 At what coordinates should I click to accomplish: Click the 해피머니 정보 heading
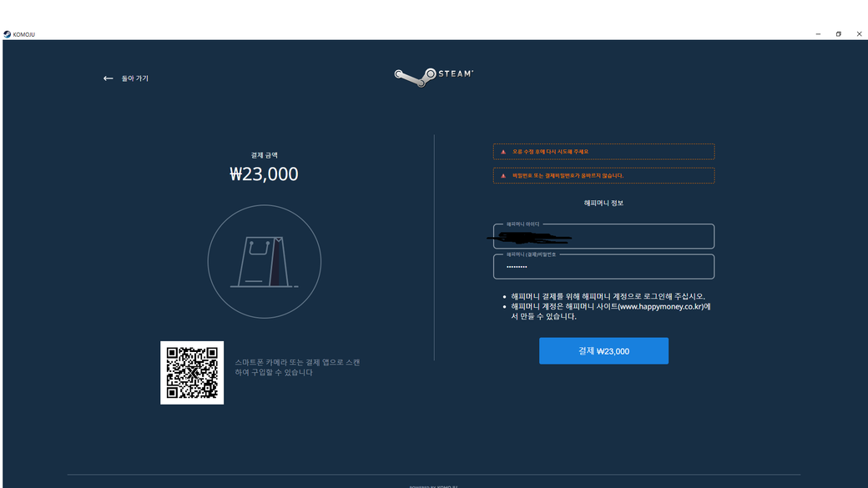coord(603,203)
